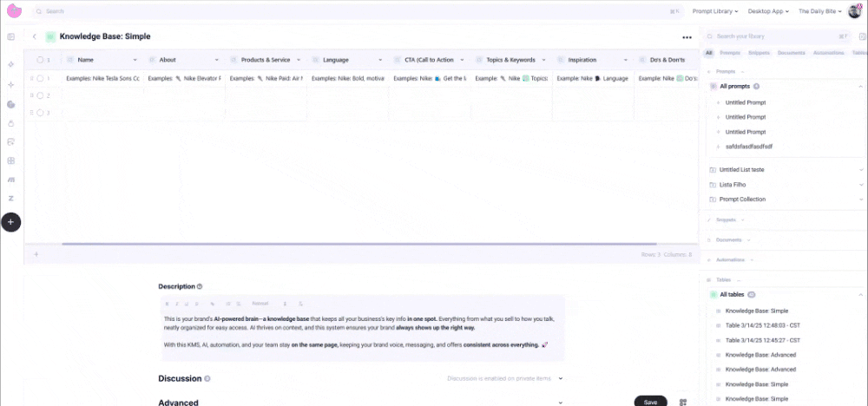Select the row 1 checkbox
Image resolution: width=868 pixels, height=406 pixels.
(x=40, y=78)
